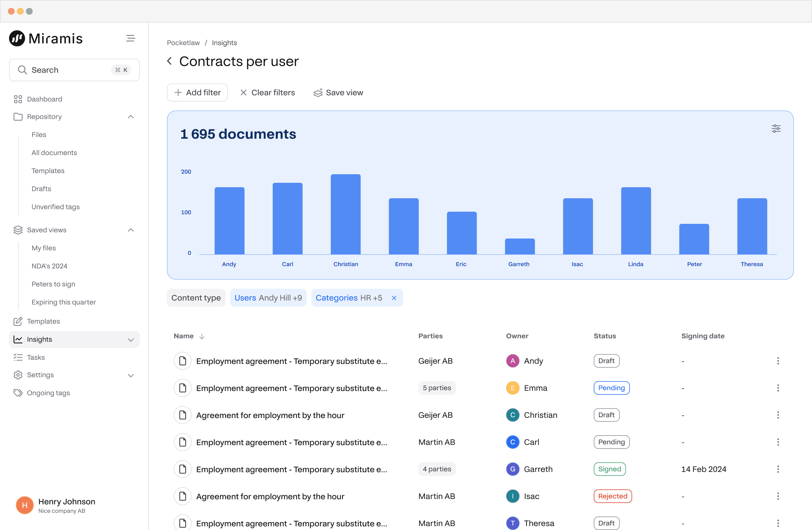This screenshot has height=530, width=812.
Task: Open chart settings sliders icon
Action: pos(776,129)
